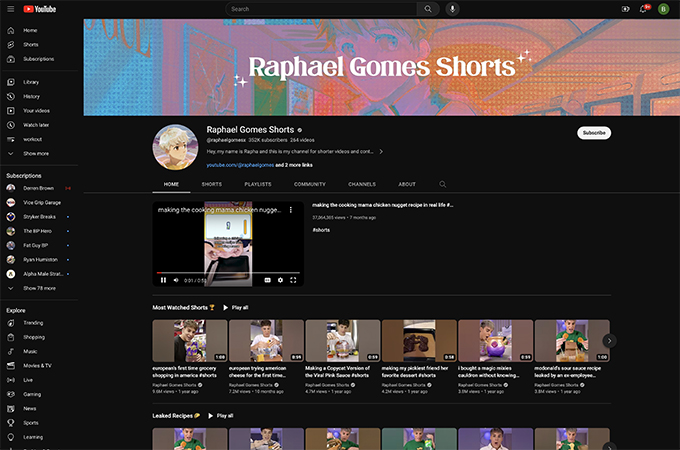Screen dimensions: 680x450
Task: Expand Show 78 more subscriptions
Action: pyautogui.click(x=39, y=288)
